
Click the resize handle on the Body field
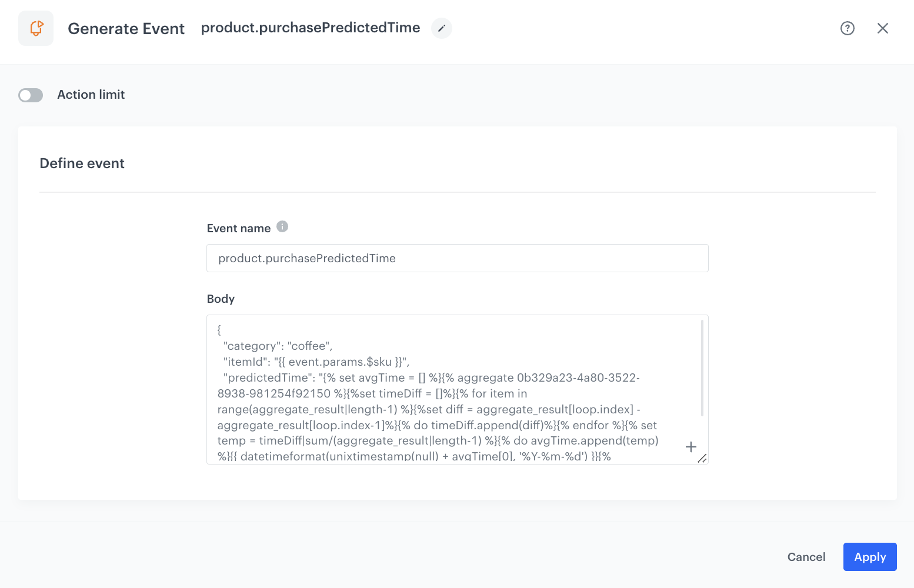point(702,460)
